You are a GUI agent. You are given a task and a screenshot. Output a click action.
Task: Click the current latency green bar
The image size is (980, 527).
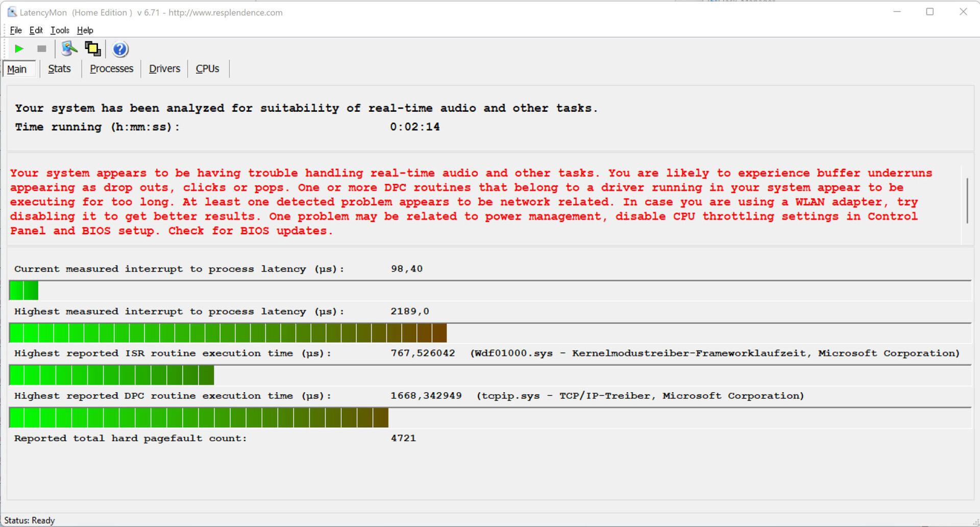pos(23,291)
